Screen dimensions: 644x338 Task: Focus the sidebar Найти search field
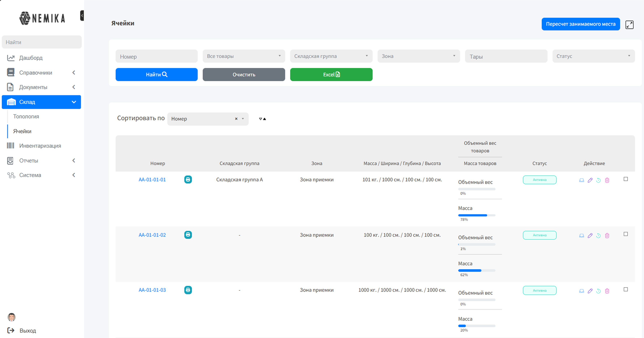42,42
